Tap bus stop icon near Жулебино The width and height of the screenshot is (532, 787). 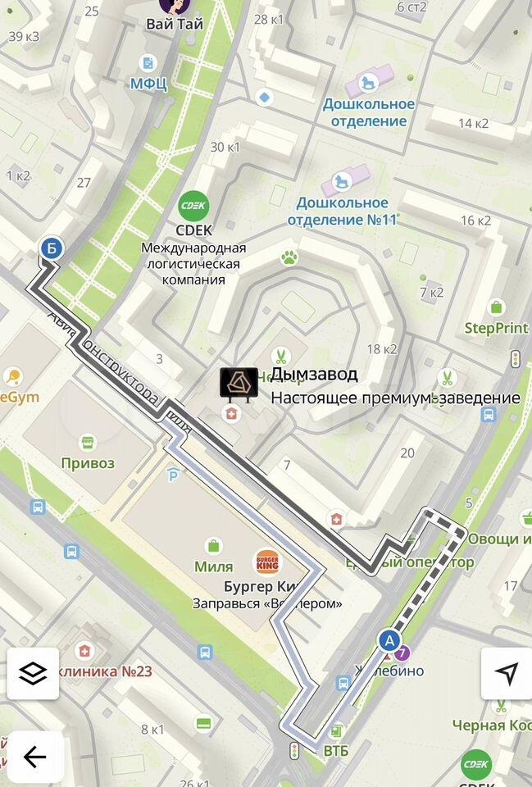coord(343,683)
